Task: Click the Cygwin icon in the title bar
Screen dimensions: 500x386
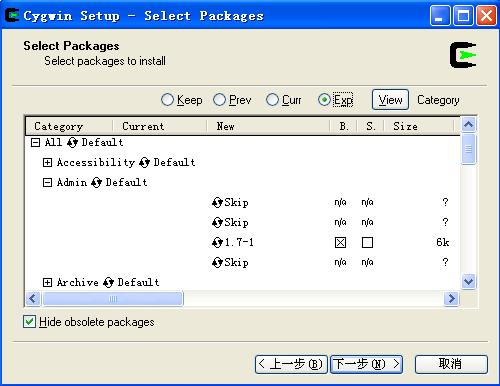Action: (x=12, y=15)
